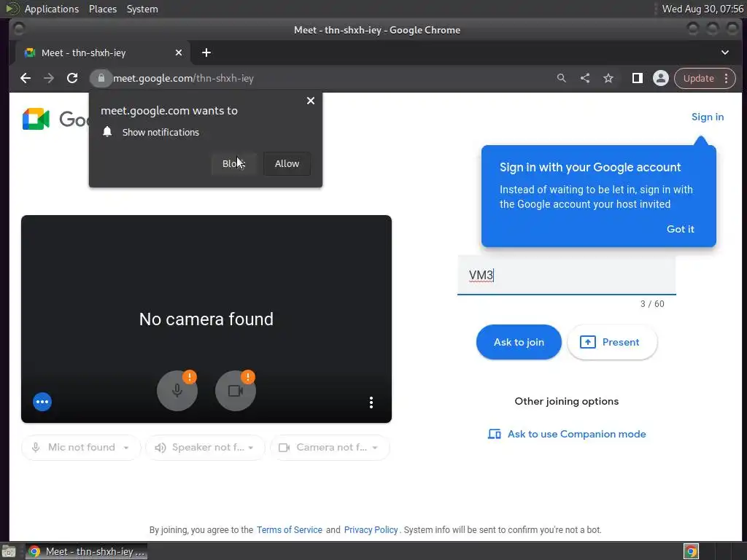Open a new tab with plus button
The image size is (747, 560).
click(x=206, y=52)
